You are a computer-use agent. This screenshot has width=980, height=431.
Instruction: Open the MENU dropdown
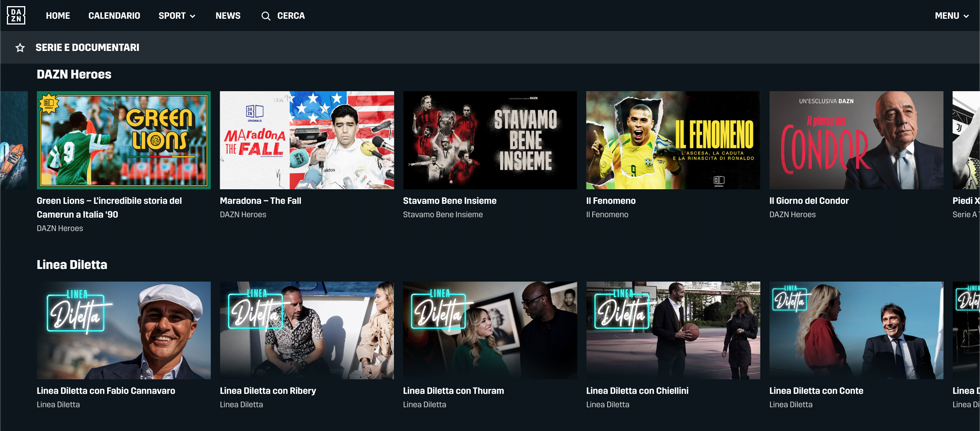[x=952, y=16]
